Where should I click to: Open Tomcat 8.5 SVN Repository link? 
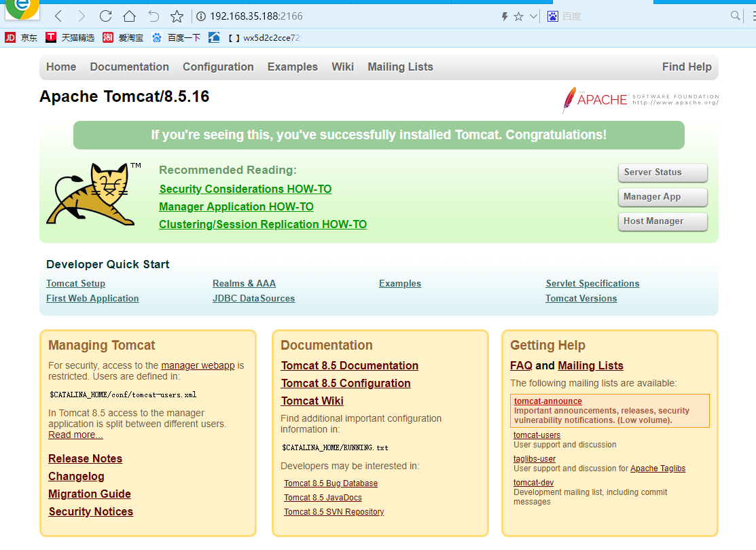(334, 512)
